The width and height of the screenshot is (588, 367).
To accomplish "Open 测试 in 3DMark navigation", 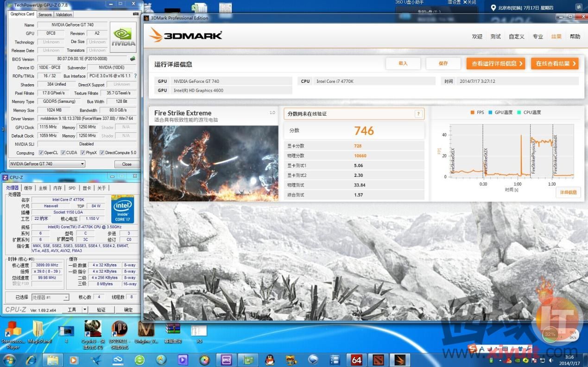I will pyautogui.click(x=496, y=37).
